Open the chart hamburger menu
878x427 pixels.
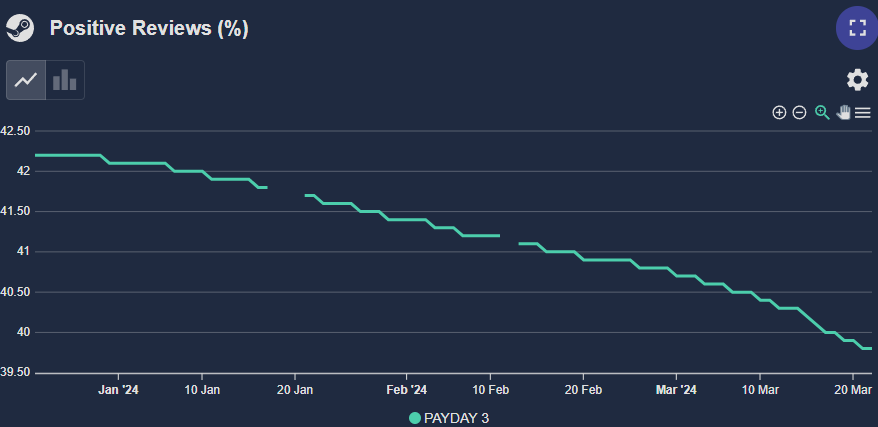pos(863,112)
